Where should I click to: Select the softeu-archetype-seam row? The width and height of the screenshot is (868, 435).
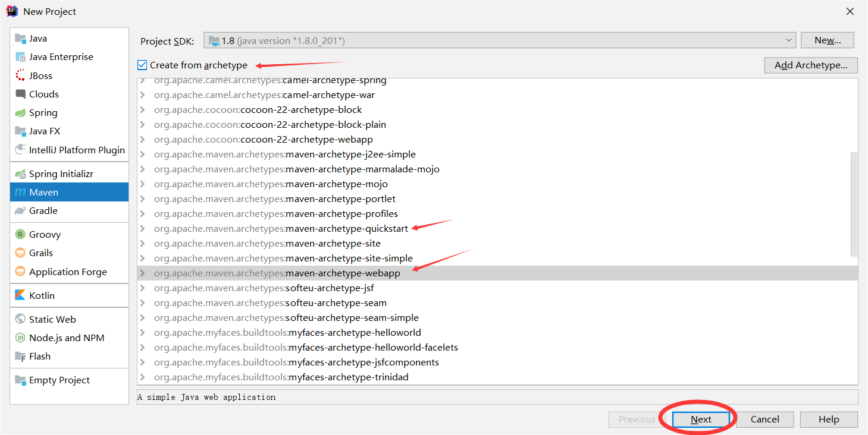[x=497, y=303]
